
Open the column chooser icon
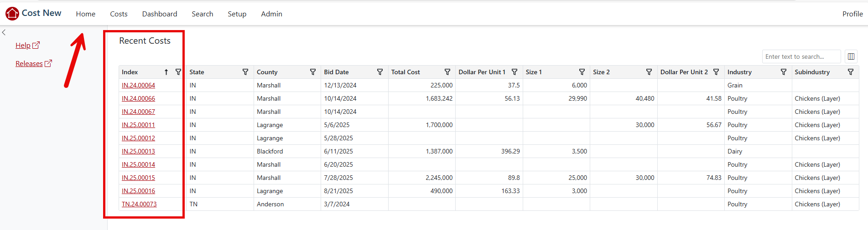click(x=851, y=56)
